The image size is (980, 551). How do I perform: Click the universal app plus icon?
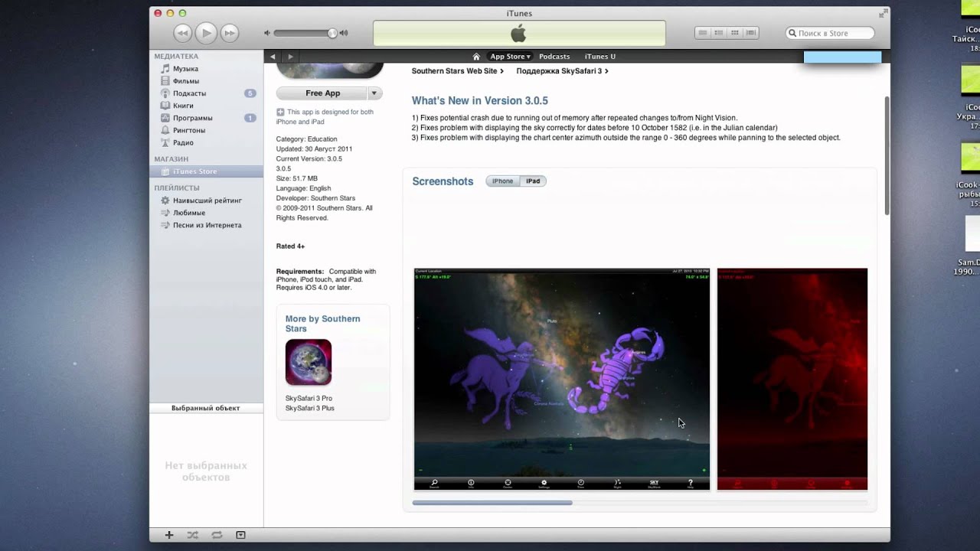tap(280, 112)
